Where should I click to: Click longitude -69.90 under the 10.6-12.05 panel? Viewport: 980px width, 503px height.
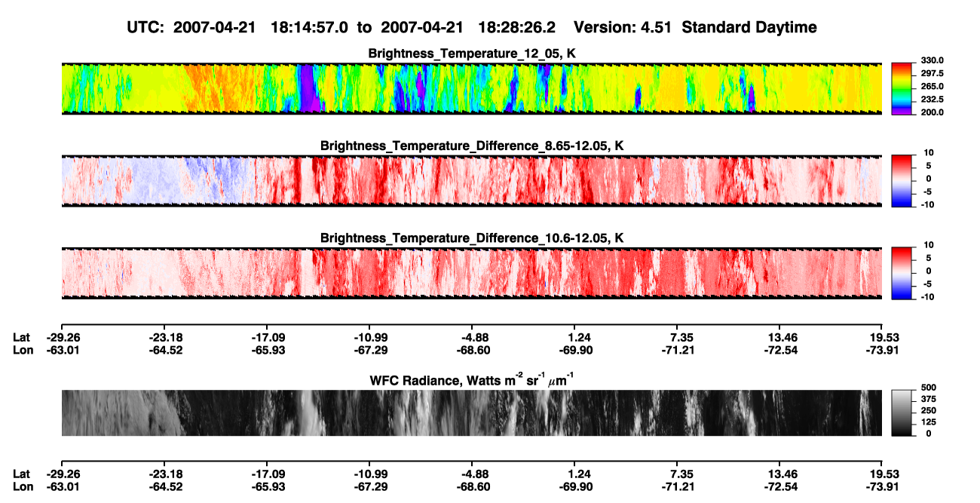(574, 349)
